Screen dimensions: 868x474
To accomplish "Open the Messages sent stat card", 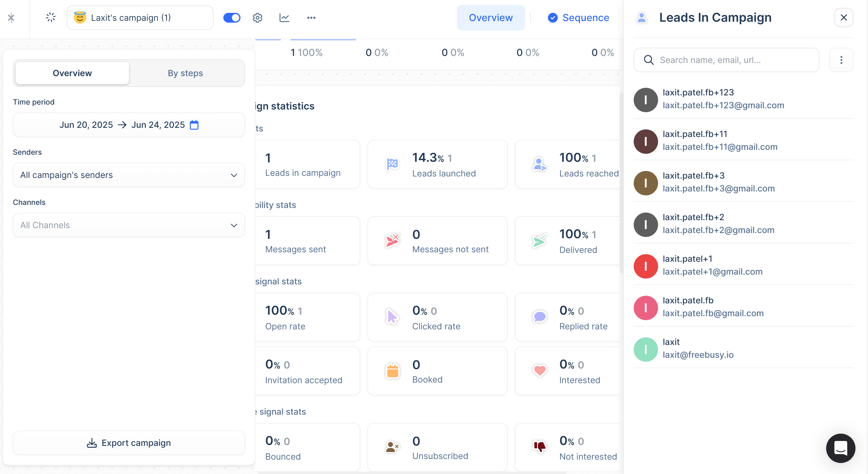I will [307, 241].
